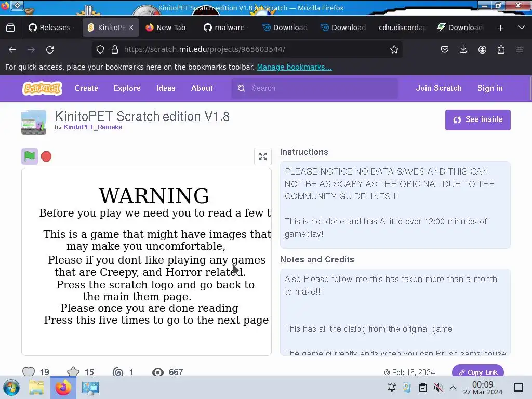Viewport: 532px width, 399px height.
Task: Open the Firefox downloads panel
Action: point(463,49)
